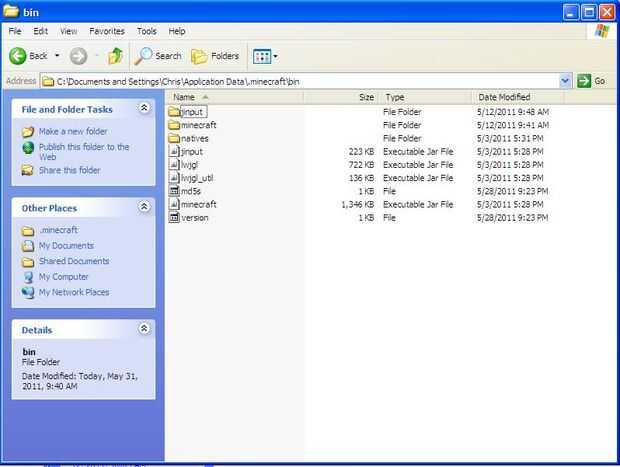Toggle the Folders pane button
The height and width of the screenshot is (467, 620).
pyautogui.click(x=215, y=56)
